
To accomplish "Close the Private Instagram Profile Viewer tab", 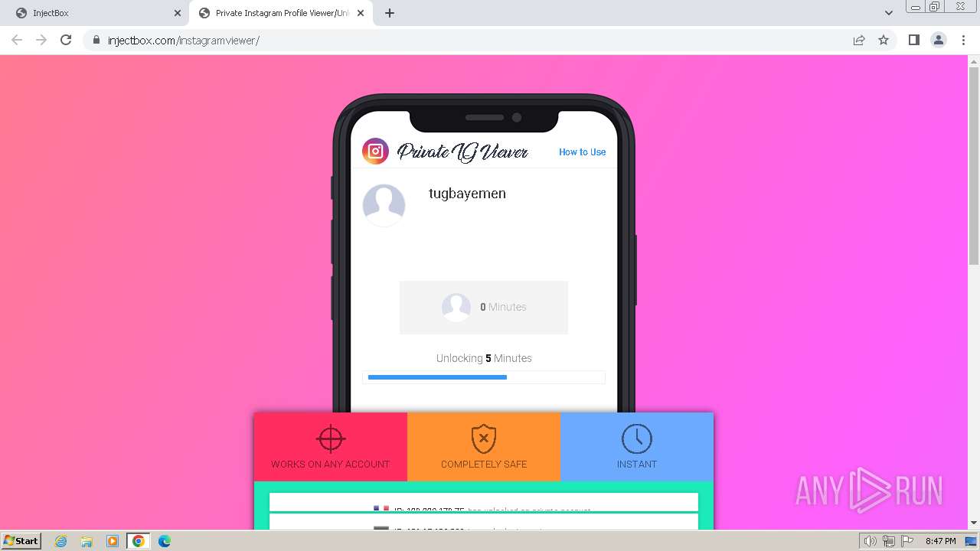I will 360,13.
